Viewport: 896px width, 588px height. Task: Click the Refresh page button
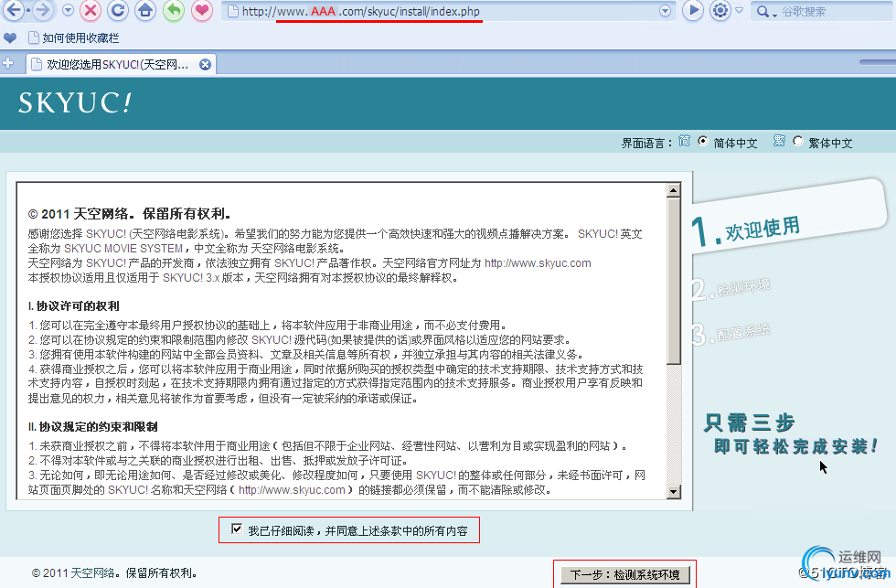point(118,10)
